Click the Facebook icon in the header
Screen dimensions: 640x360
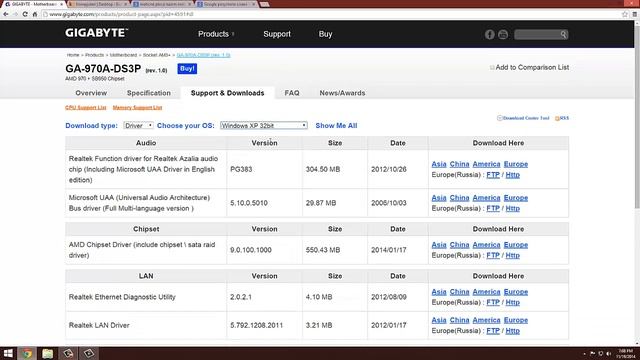(490, 35)
